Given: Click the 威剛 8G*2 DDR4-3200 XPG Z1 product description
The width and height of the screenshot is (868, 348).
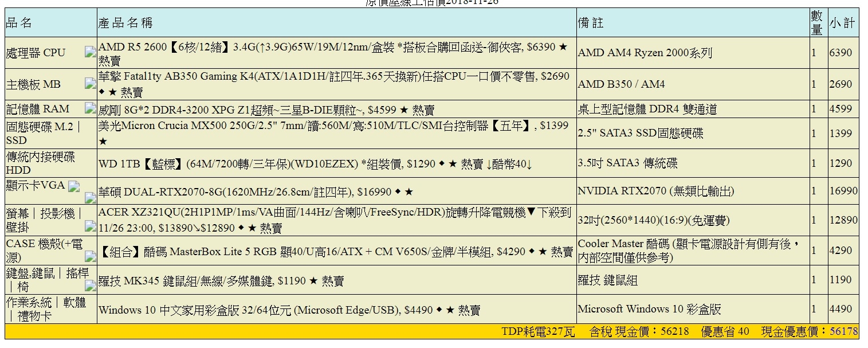Looking at the screenshot, I should click(266, 109).
